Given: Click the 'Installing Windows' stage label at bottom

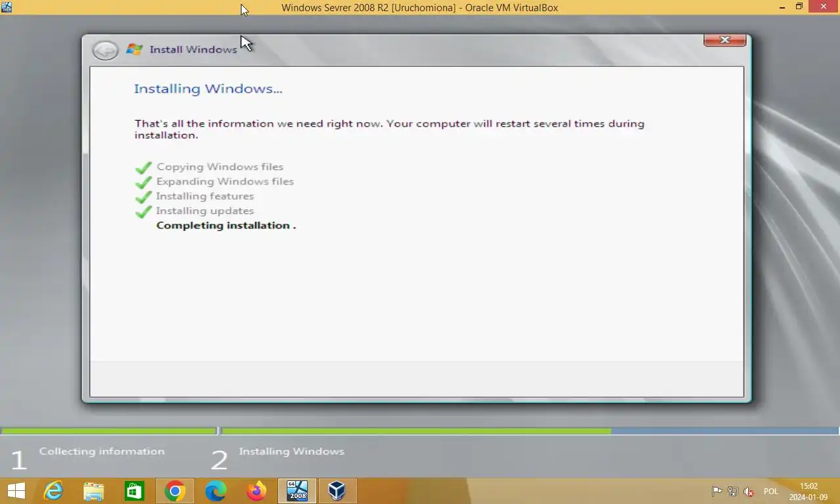Looking at the screenshot, I should point(291,451).
